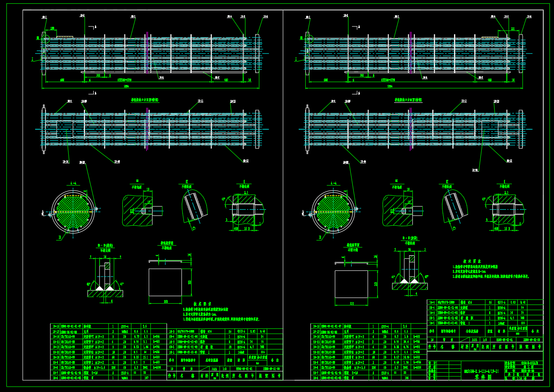554x392 pixels.
Task: Click the 331 dimension in top-right view
Action: 512,28
